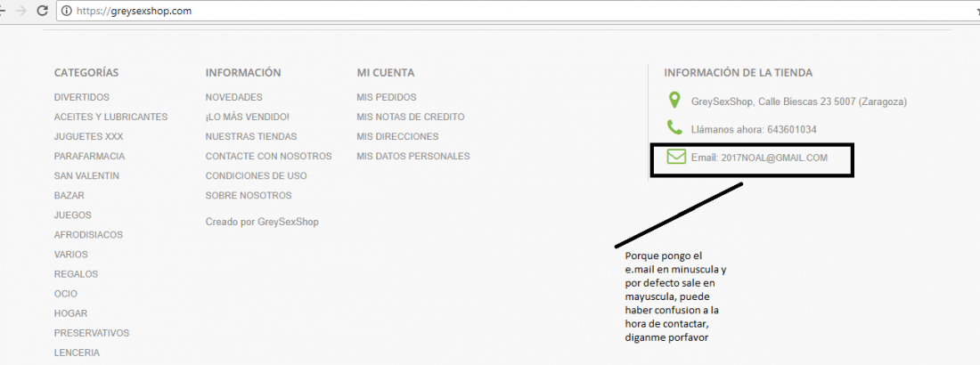This screenshot has height=365, width=980.
Task: Open ACEITES Y LUBRICANTES category
Action: (110, 117)
